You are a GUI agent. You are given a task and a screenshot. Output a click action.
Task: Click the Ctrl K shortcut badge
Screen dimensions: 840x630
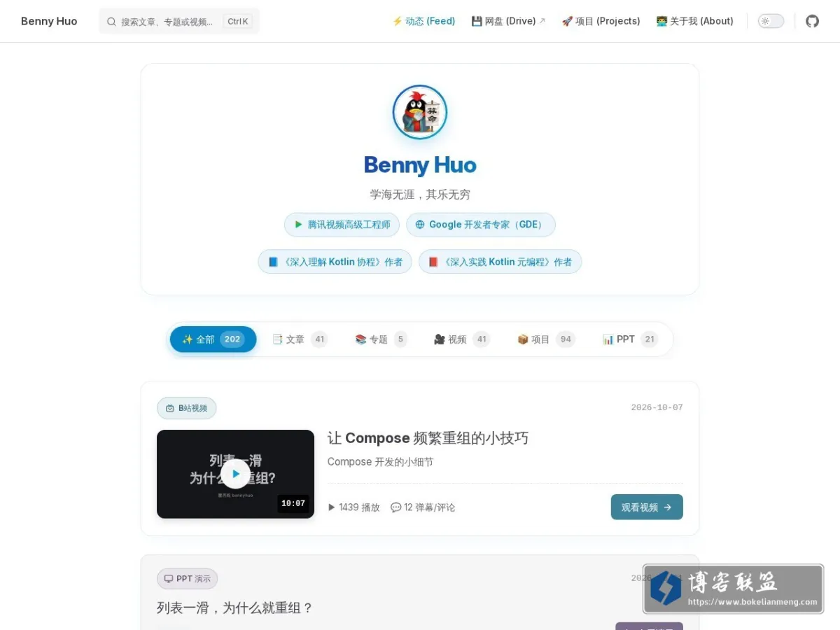[x=238, y=22]
